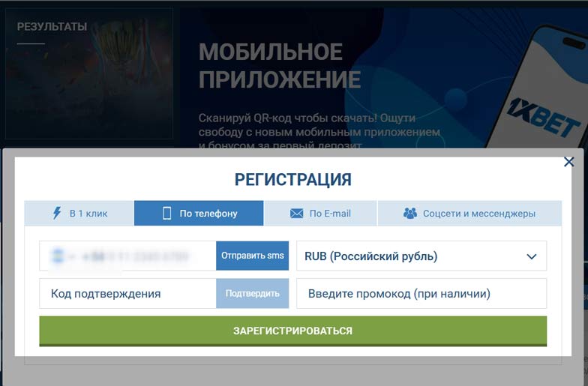Click the "Подтвердить" button
The width and height of the screenshot is (588, 386).
(252, 294)
